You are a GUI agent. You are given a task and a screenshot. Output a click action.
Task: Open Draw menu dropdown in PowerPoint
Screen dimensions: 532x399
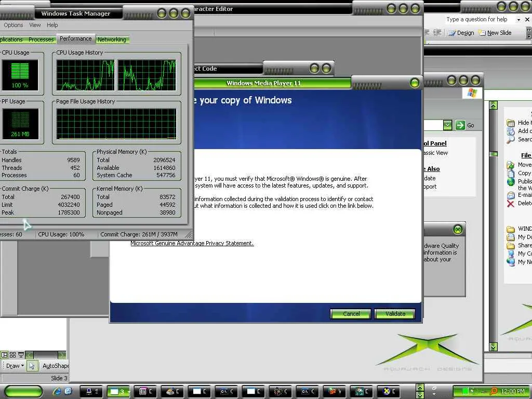[x=15, y=366]
